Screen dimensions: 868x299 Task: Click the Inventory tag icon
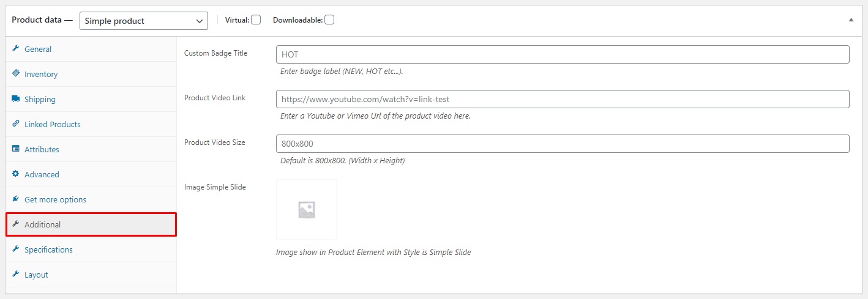click(16, 73)
